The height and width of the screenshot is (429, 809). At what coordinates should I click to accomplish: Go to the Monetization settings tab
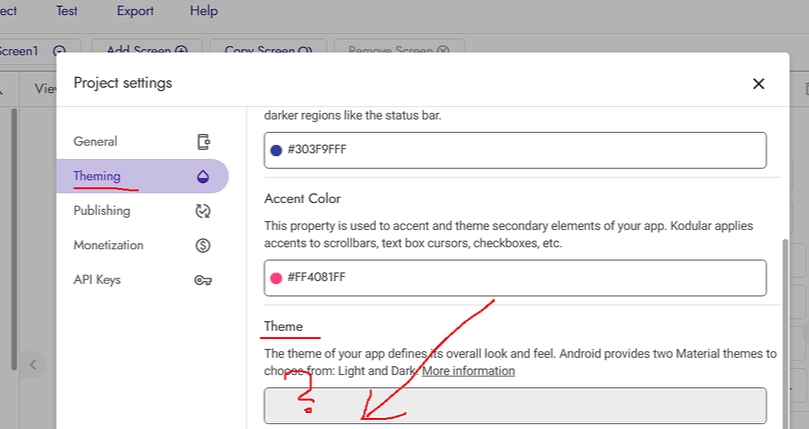pyautogui.click(x=108, y=245)
